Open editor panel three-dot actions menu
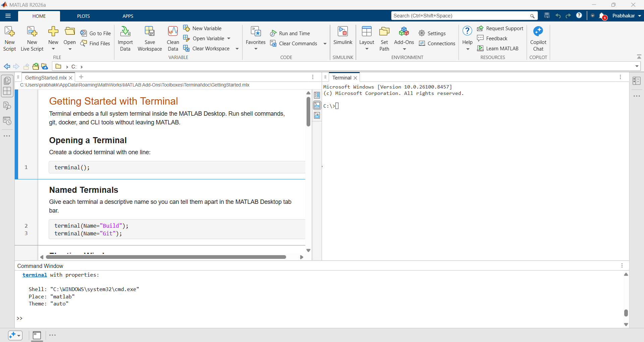Image resolution: width=644 pixels, height=342 pixels. 313,77
